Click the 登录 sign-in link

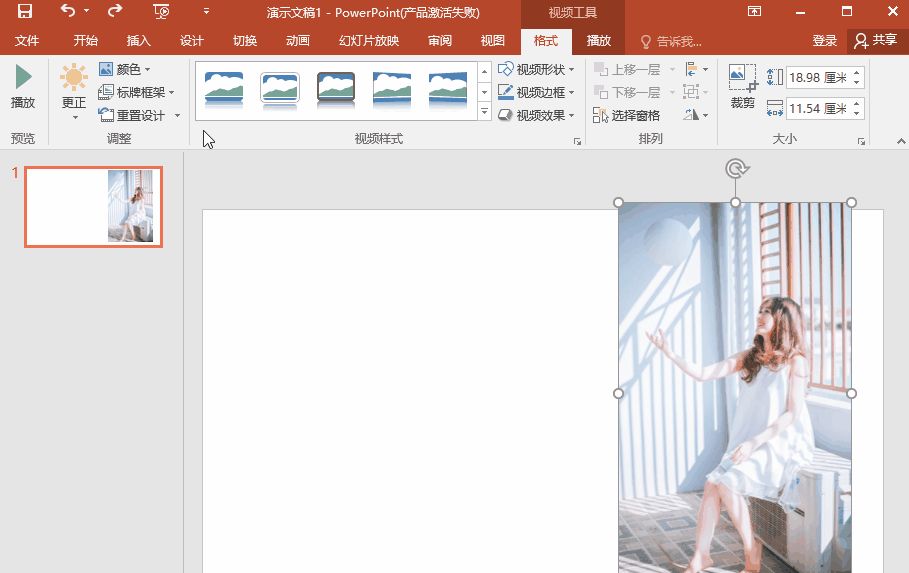[x=824, y=41]
